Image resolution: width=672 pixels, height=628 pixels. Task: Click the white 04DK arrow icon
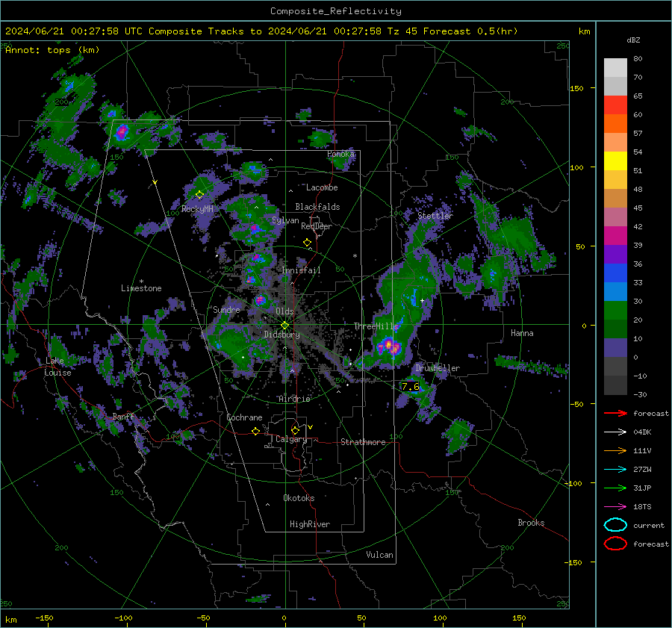[x=615, y=432]
